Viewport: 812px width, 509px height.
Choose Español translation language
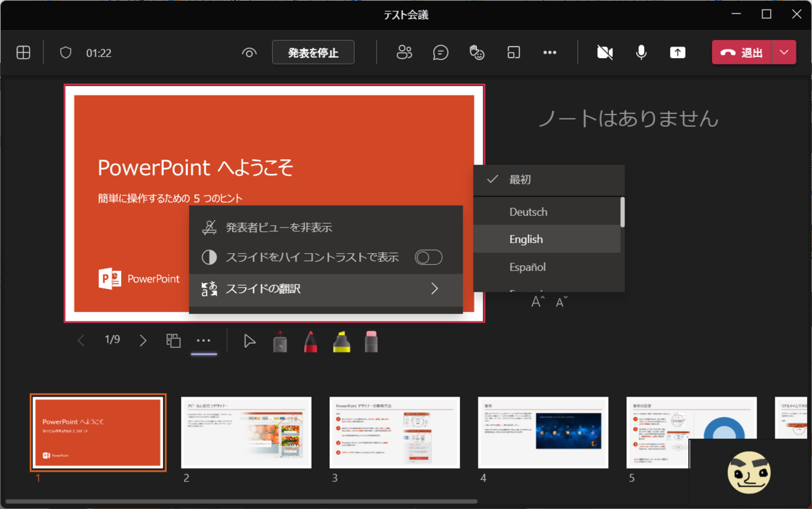point(547,267)
